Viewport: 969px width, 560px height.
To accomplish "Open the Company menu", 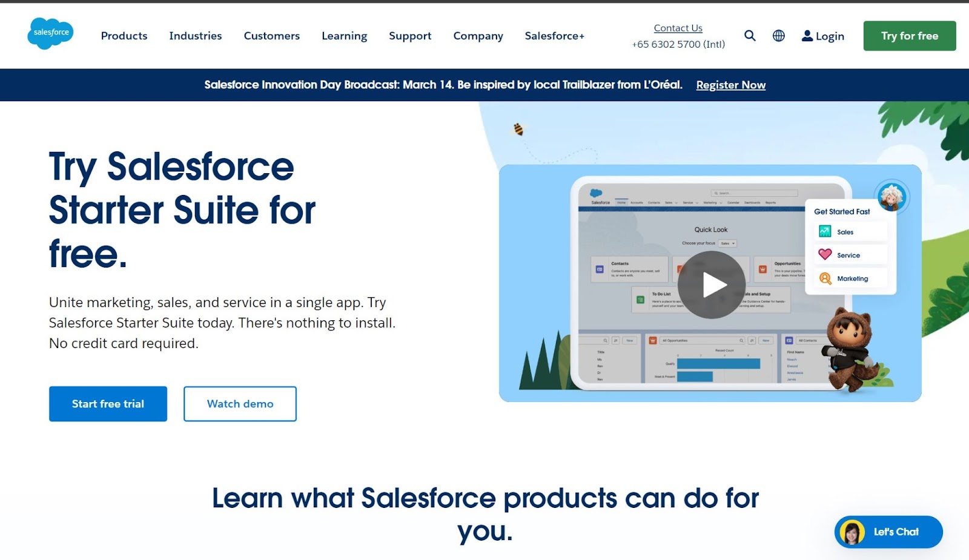I will pyautogui.click(x=478, y=36).
